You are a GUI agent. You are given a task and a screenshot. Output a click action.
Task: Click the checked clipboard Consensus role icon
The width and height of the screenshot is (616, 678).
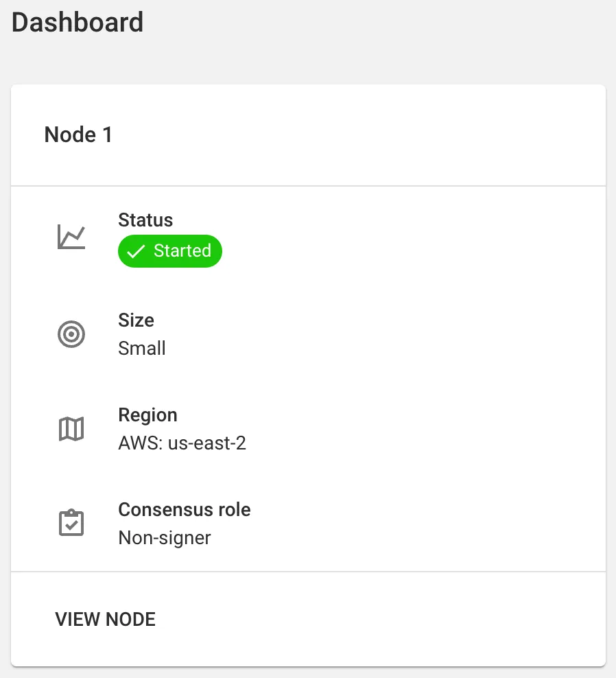(x=71, y=522)
